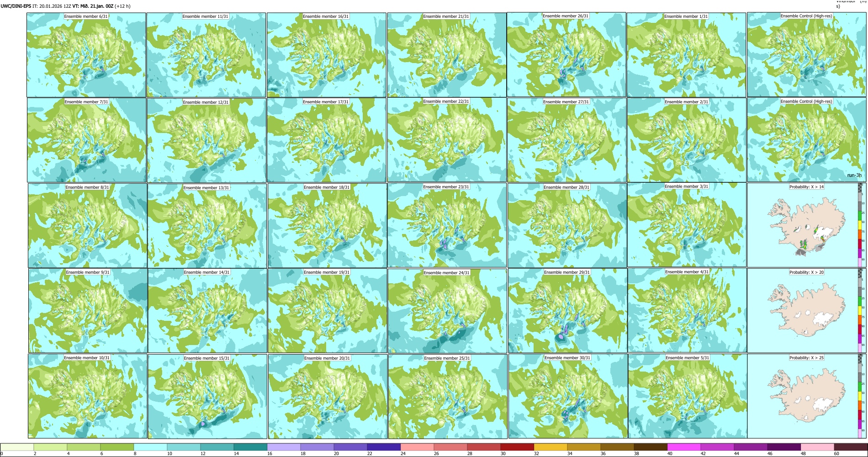
Task: Click the dark red swatch between 30 and 32
Action: (517, 447)
